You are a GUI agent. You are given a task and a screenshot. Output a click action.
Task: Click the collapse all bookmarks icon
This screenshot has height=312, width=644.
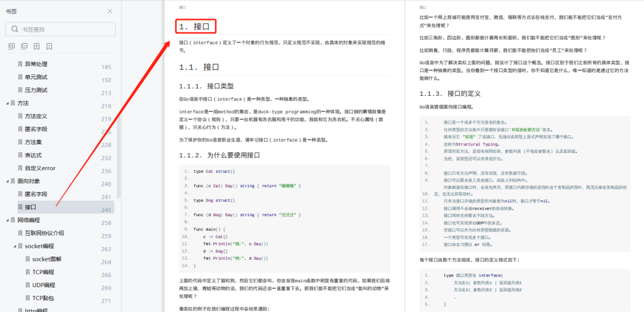click(24, 46)
